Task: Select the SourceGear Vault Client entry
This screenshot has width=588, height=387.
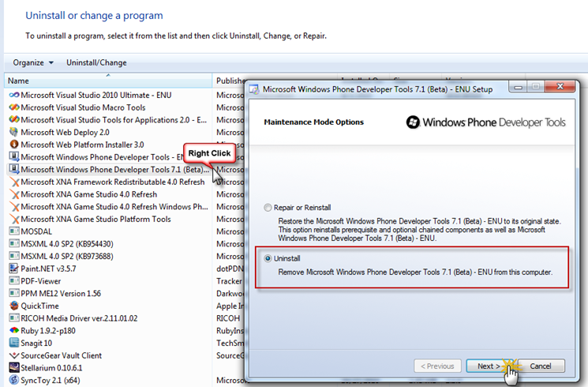Action: (x=108, y=355)
